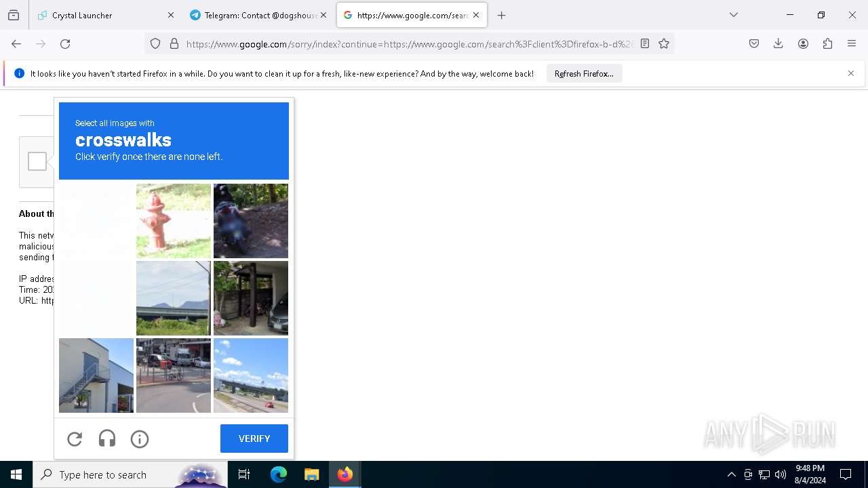Open network status tray icon
868x488 pixels.
[764, 474]
